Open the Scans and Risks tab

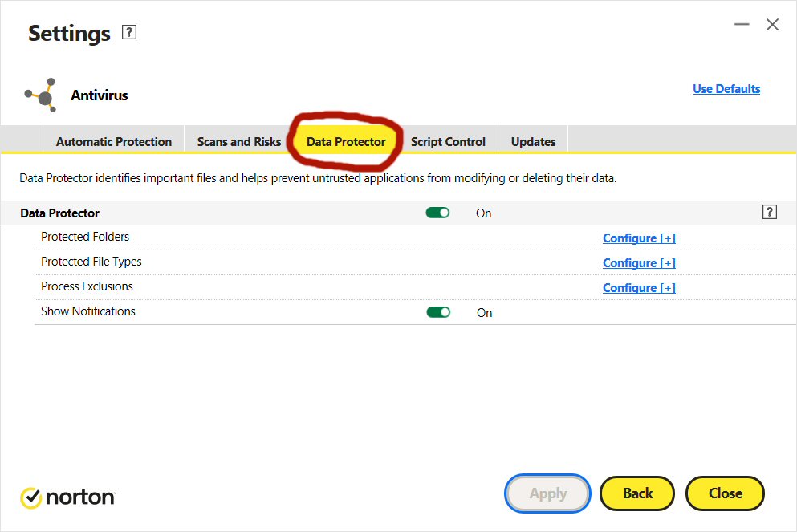239,141
